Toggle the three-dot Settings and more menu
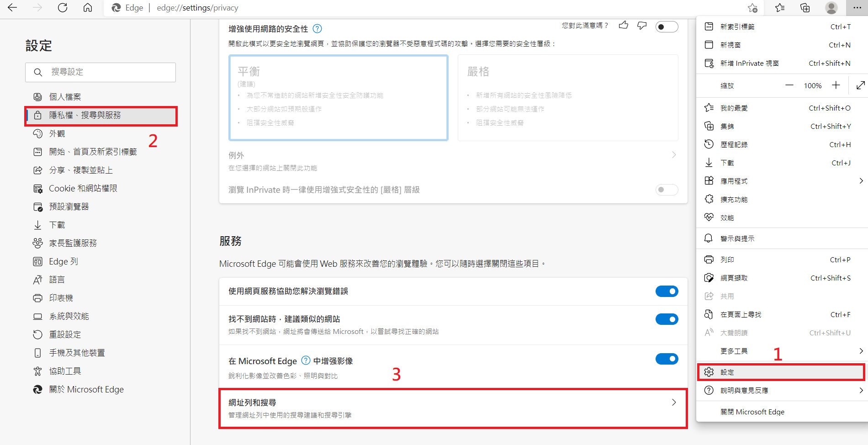This screenshot has height=445, width=868. tap(857, 8)
